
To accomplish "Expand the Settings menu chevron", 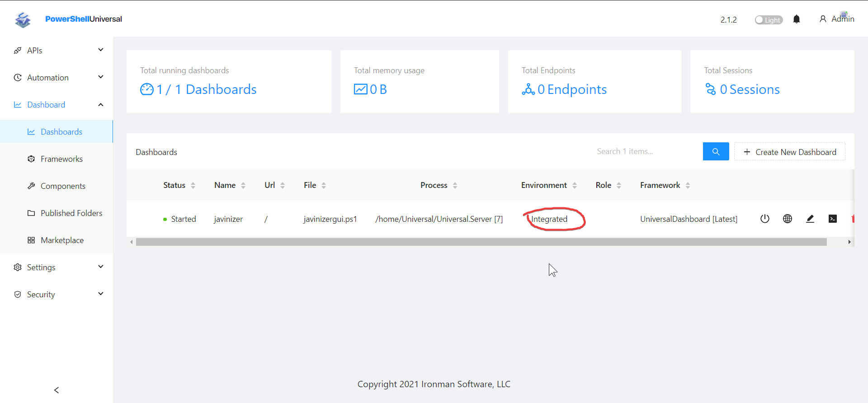I will [x=101, y=267].
